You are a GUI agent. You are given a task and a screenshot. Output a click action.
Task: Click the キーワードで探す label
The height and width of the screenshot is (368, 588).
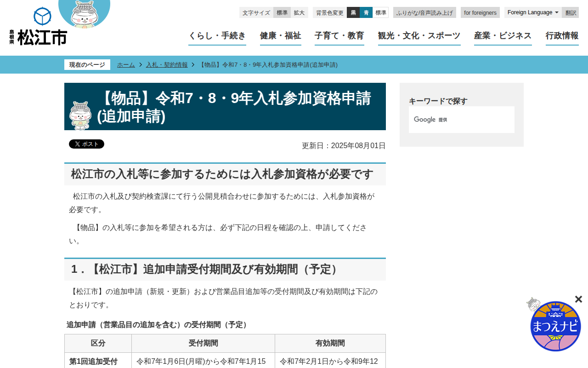click(438, 101)
